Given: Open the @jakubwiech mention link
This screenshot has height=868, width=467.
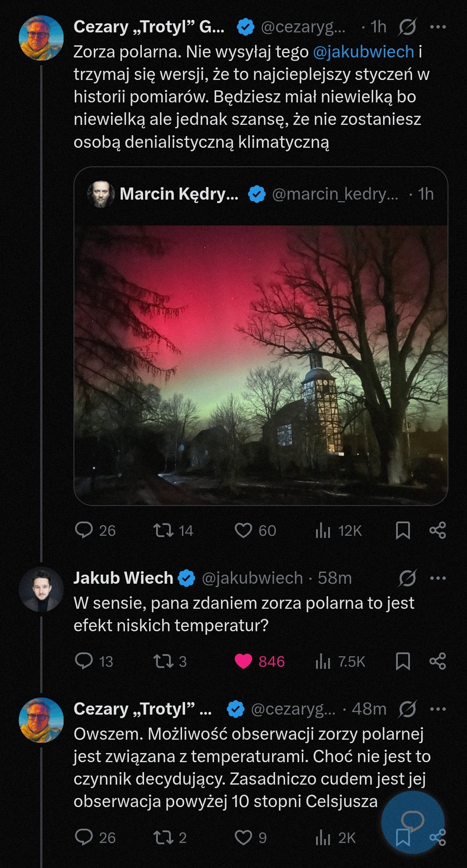Looking at the screenshot, I should [x=363, y=52].
